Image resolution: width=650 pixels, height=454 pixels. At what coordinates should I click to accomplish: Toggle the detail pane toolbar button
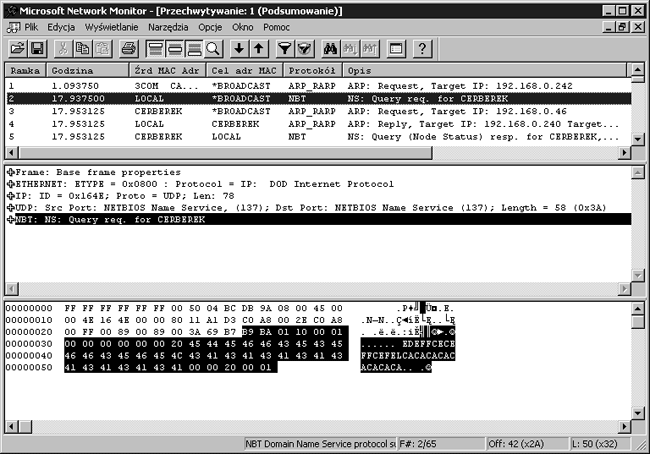point(175,48)
